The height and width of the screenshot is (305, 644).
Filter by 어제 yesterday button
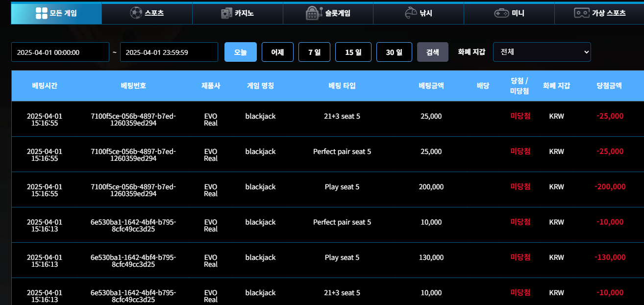277,52
